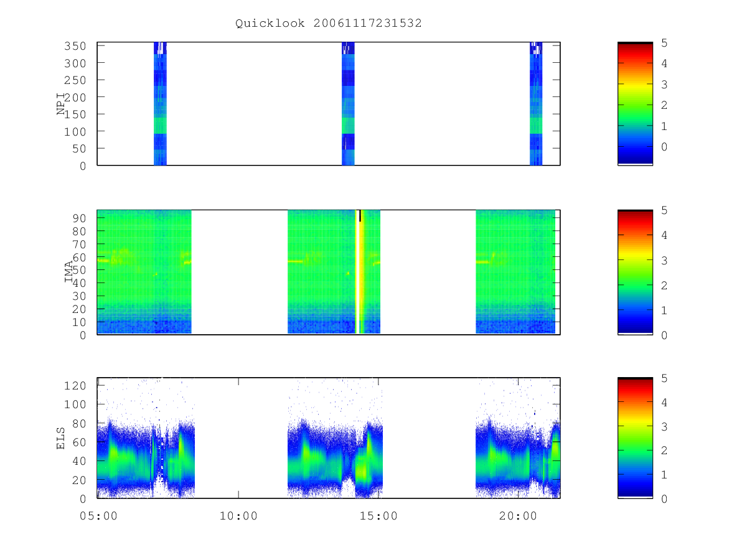
Task: Click the color scale bar beside the NPI panel
Action: point(635,103)
